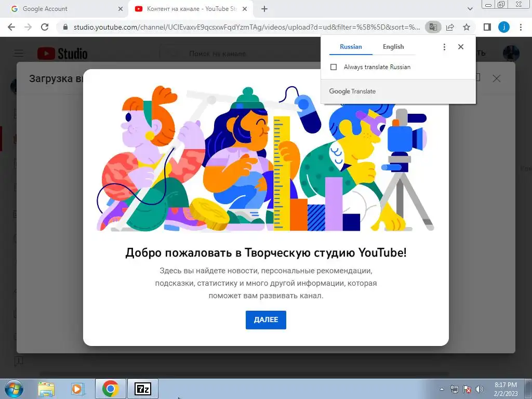Click the YouTube Studio logo
Viewport: 532px width, 399px height.
click(x=62, y=54)
